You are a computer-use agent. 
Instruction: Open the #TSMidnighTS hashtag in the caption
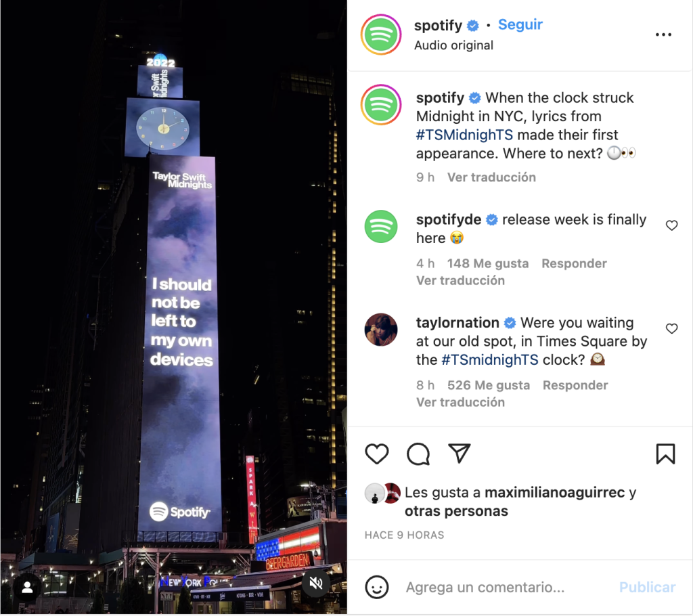pos(464,135)
